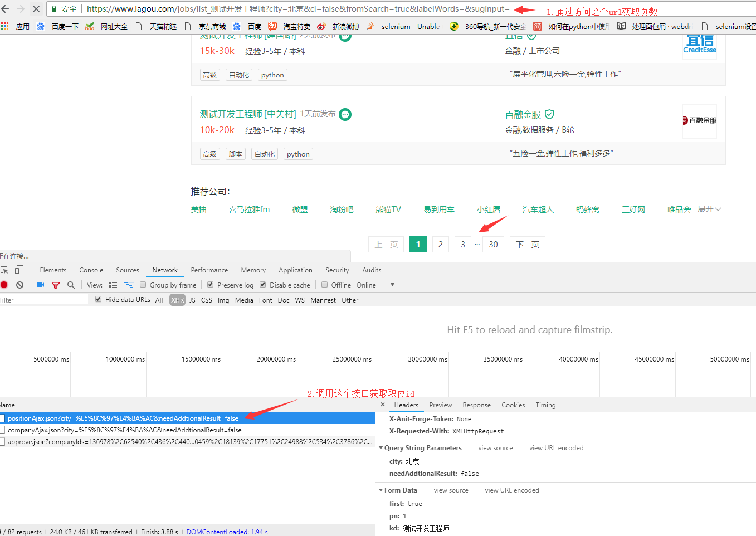This screenshot has width=756, height=536.
Task: Open the 应用 apps grid bookmark
Action: pyautogui.click(x=15, y=26)
